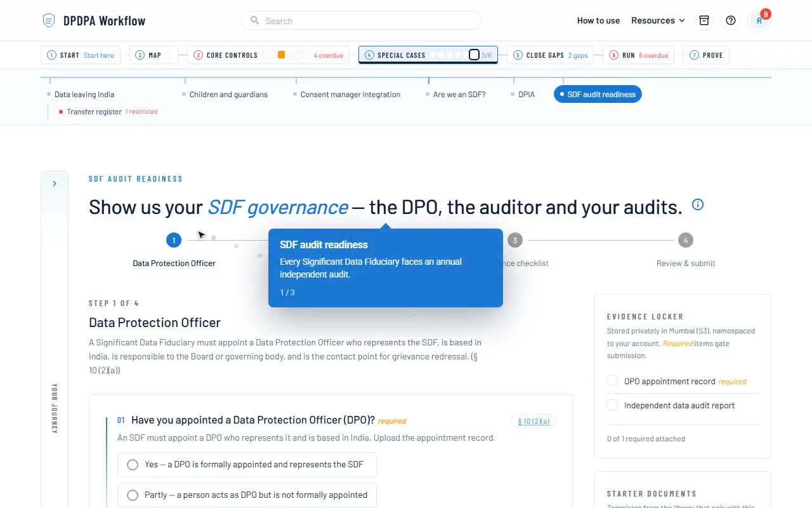The width and height of the screenshot is (812, 508).
Task: Go to stage 7 Prove
Action: point(706,55)
